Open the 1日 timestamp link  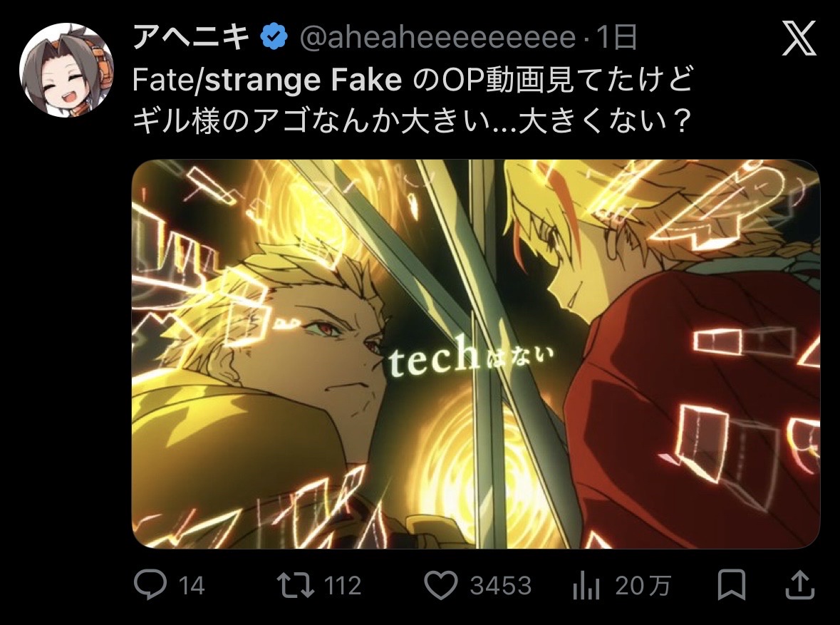pos(616,37)
